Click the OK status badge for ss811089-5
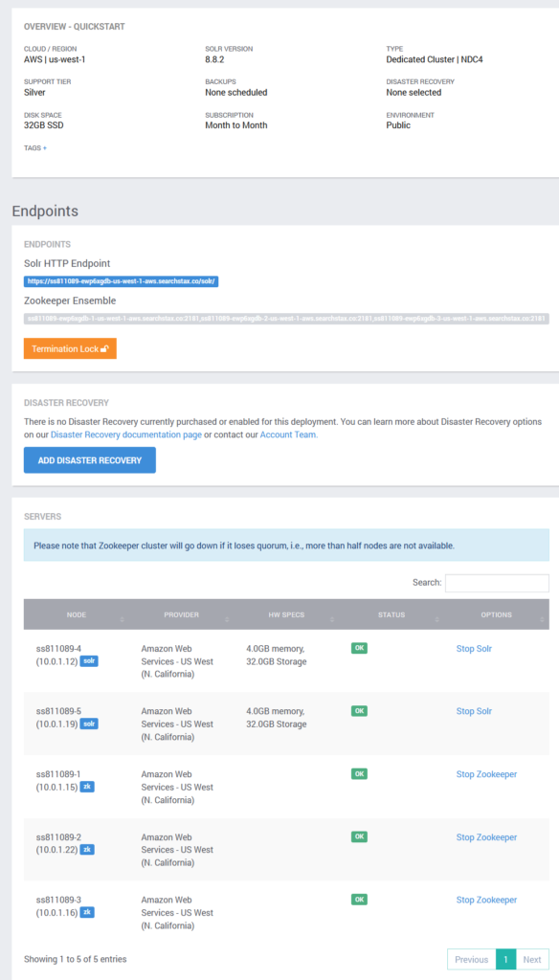This screenshot has width=559, height=980. click(359, 711)
